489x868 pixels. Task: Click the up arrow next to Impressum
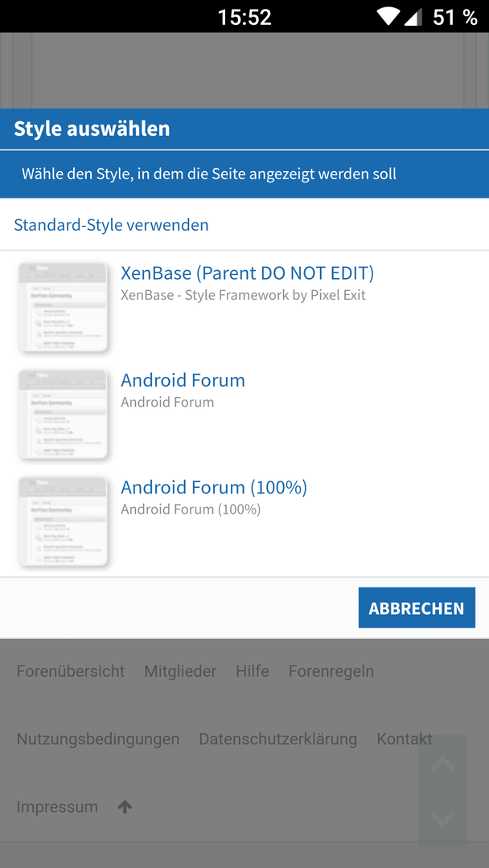(125, 807)
